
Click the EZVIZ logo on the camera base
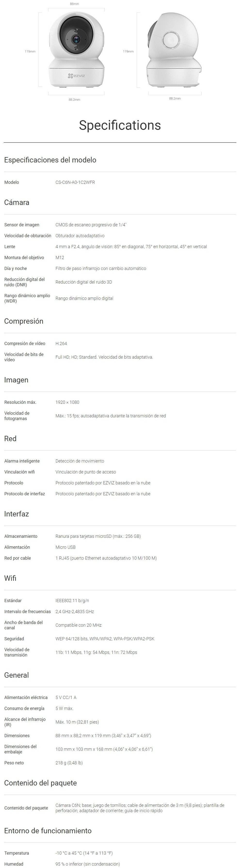coord(76,76)
